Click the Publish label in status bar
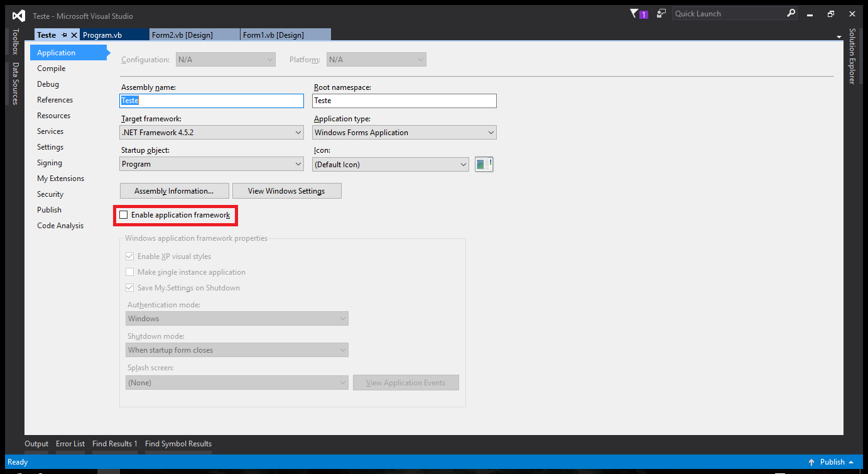Viewport: 868px width, 474px height. (x=832, y=462)
